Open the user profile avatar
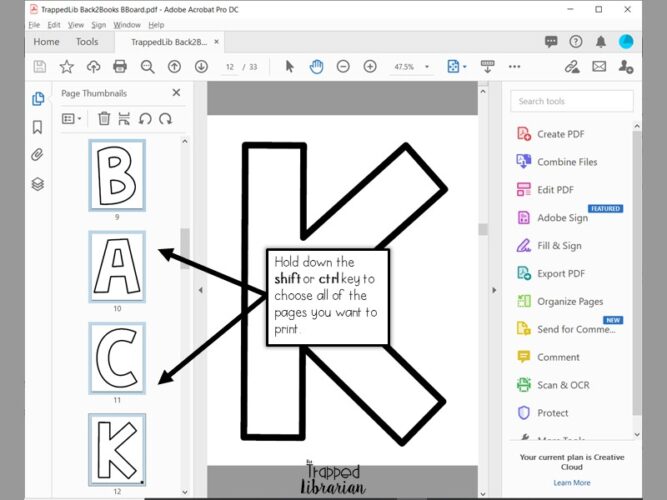The width and height of the screenshot is (667, 500). click(x=626, y=42)
